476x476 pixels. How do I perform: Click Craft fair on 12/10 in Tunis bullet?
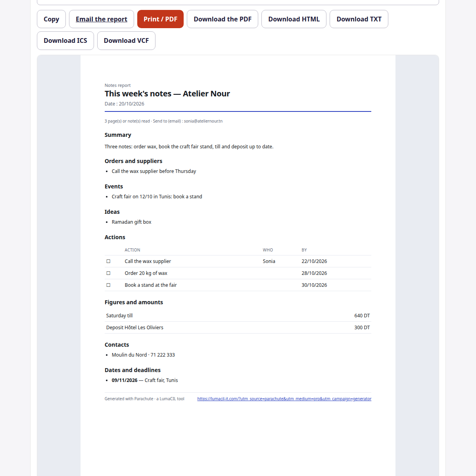pos(157,197)
